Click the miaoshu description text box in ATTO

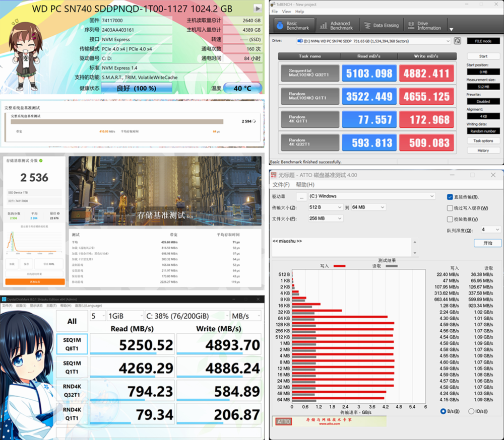point(341,247)
